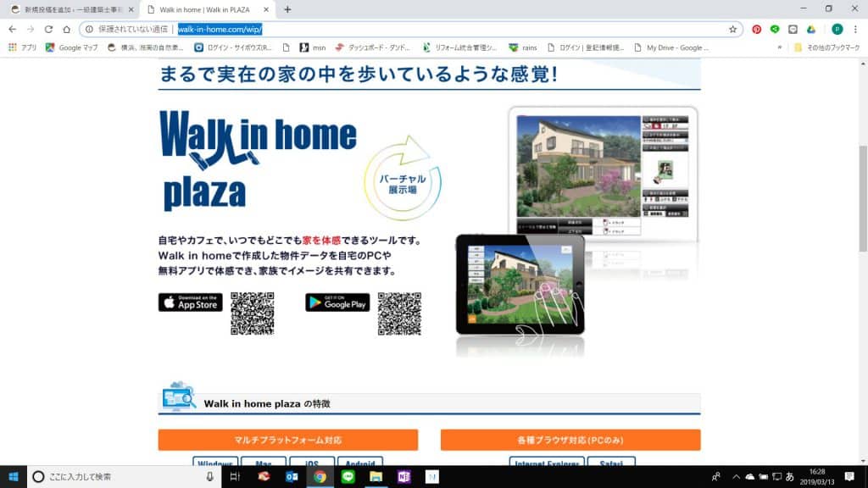The height and width of the screenshot is (488, 868).
Task: Click the Google Drive extension icon
Action: coord(812,28)
